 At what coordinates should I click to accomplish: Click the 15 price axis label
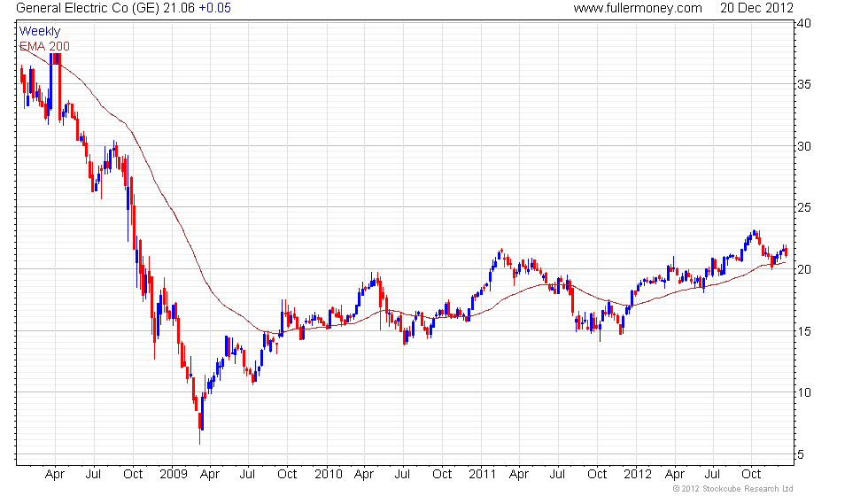point(804,331)
